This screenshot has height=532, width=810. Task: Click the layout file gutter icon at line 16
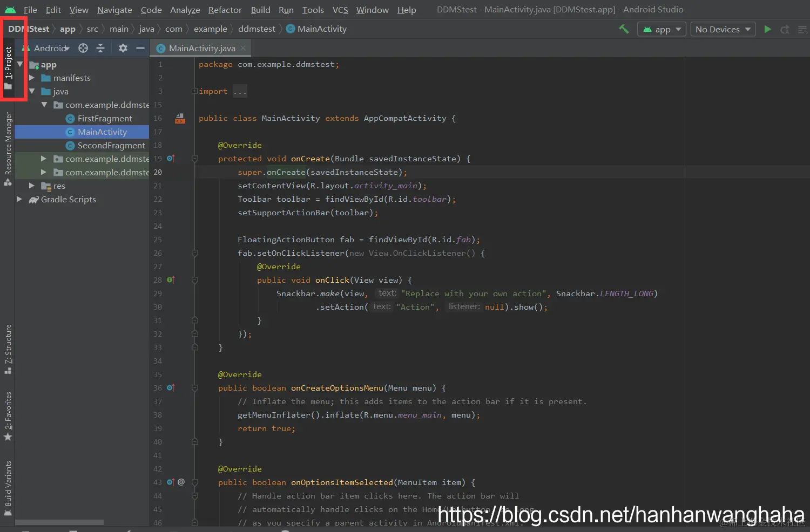point(180,118)
